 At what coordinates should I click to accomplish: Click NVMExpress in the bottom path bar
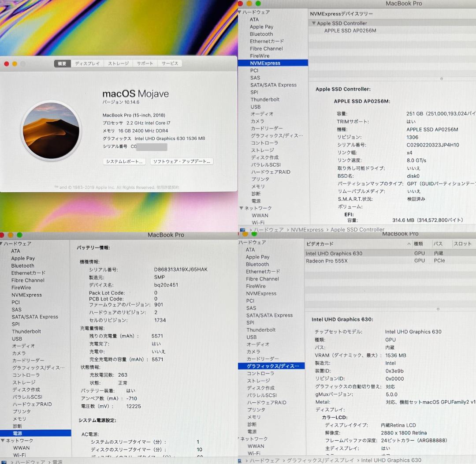tap(307, 230)
